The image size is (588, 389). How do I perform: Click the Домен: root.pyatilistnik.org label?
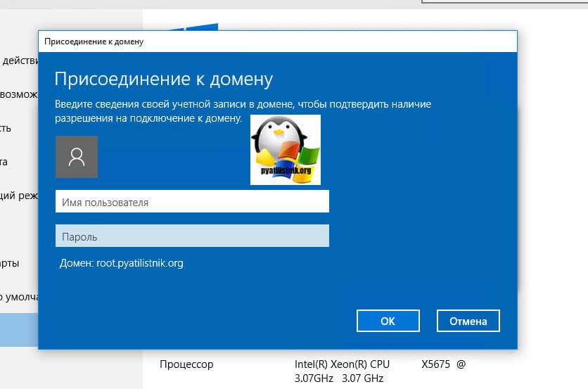(122, 263)
